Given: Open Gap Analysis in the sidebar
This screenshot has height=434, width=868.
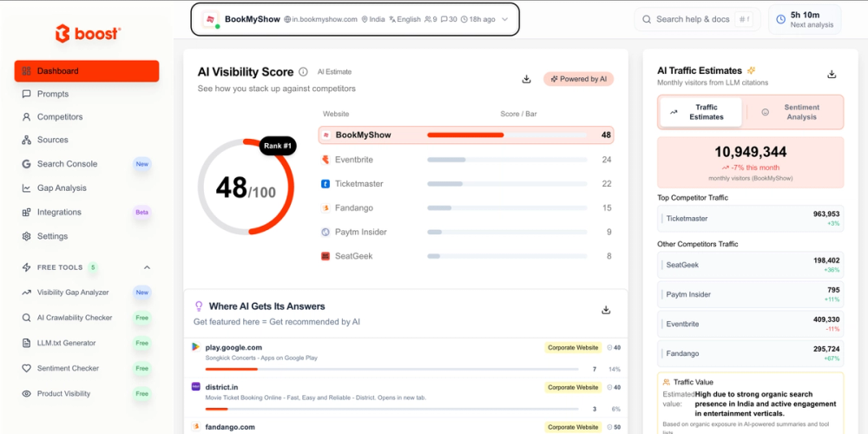Looking at the screenshot, I should pos(62,188).
